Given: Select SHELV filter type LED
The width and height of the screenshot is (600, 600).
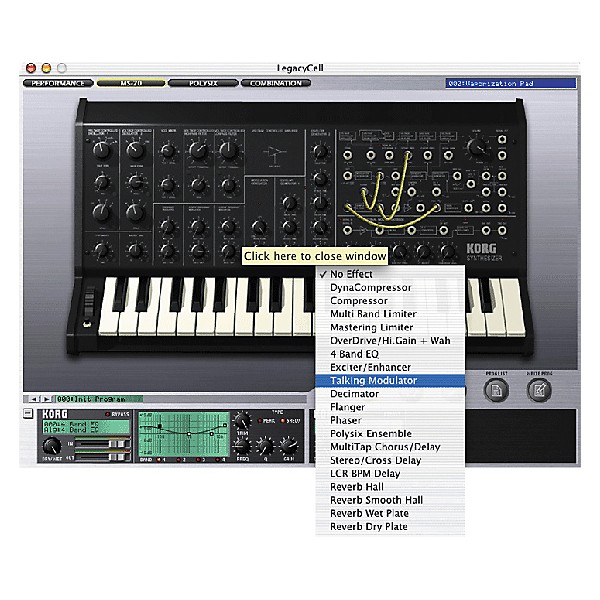Looking at the screenshot, I should coord(283,421).
